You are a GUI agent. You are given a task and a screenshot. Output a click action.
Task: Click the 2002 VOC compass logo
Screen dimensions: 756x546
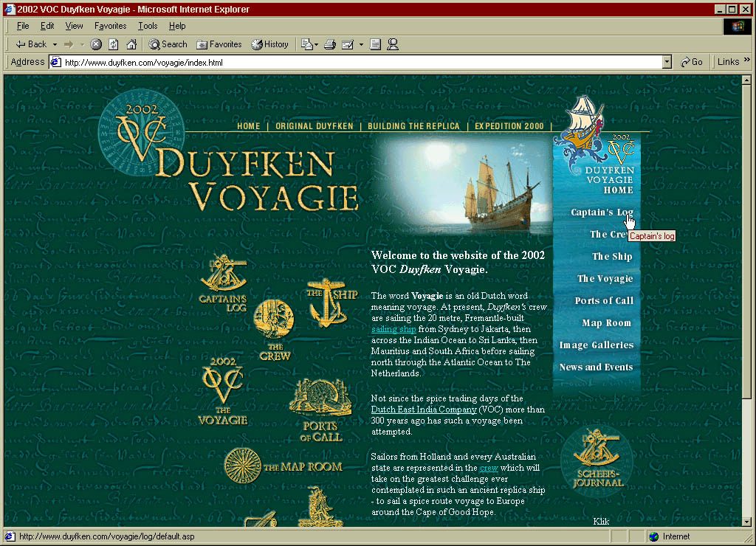click(x=141, y=131)
